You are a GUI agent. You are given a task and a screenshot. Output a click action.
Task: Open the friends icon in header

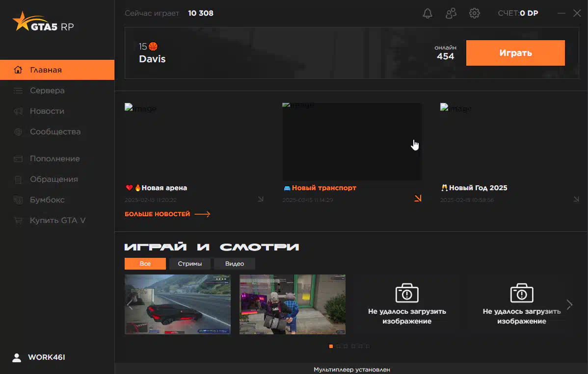coord(451,13)
